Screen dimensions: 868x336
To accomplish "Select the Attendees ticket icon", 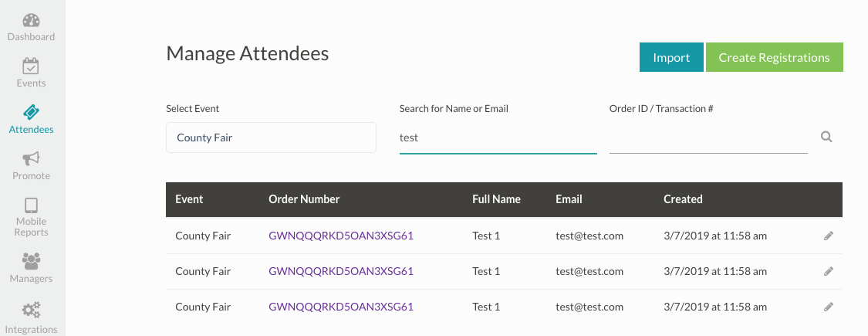I will (x=31, y=113).
